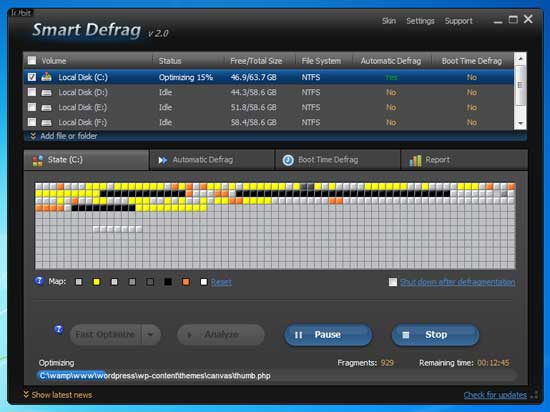Click the remaining time '00:12:45' value
The image size is (550, 412).
493,363
